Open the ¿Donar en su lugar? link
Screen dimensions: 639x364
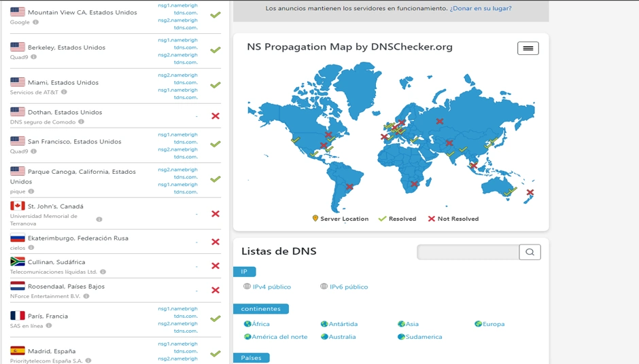[481, 8]
